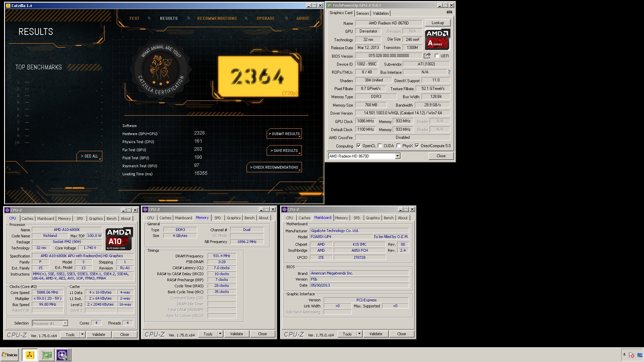Click Save Results in Catzilla

click(284, 150)
